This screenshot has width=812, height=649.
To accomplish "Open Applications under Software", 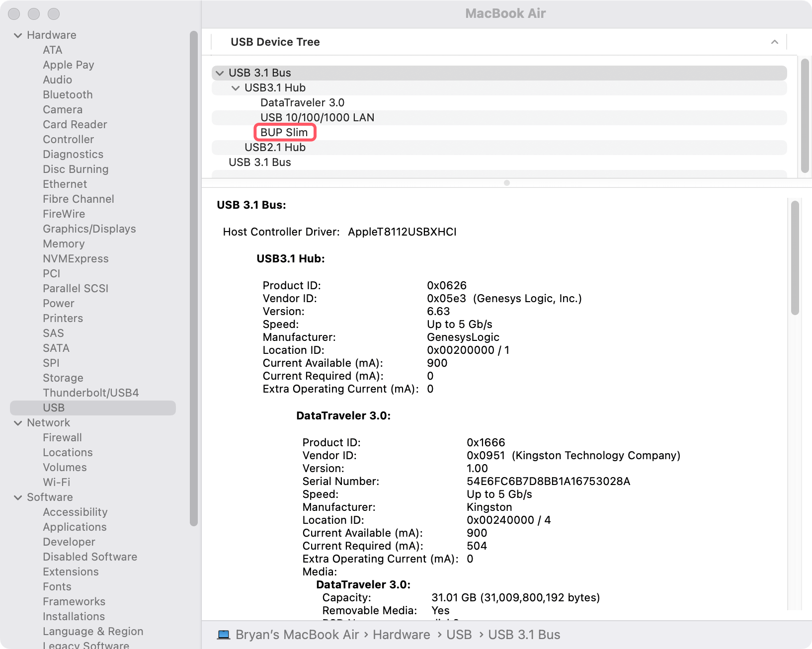I will pyautogui.click(x=75, y=527).
